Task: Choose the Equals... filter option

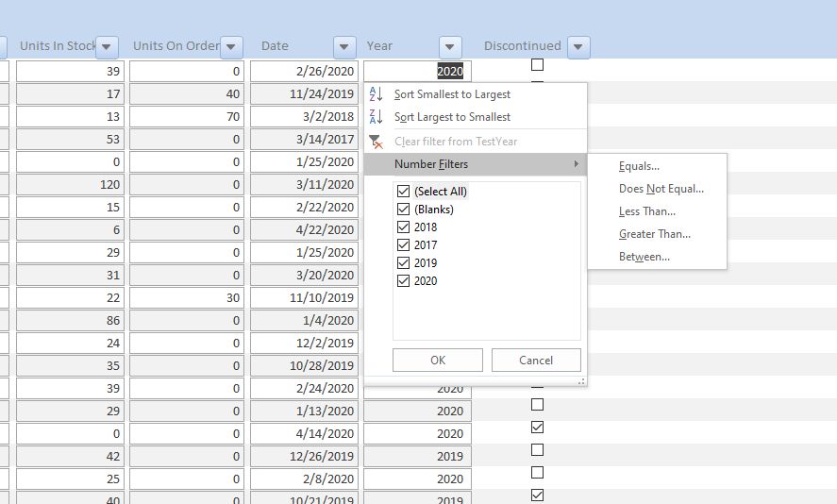Action: [x=639, y=166]
